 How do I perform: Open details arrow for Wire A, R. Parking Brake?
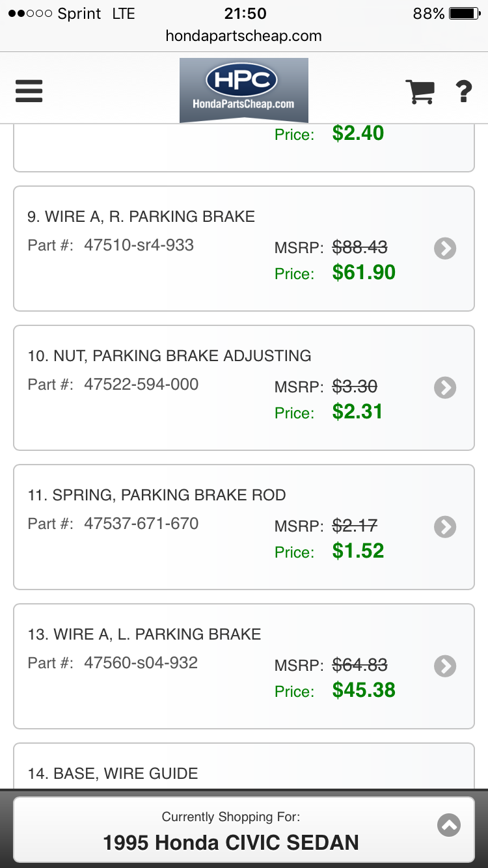445,249
